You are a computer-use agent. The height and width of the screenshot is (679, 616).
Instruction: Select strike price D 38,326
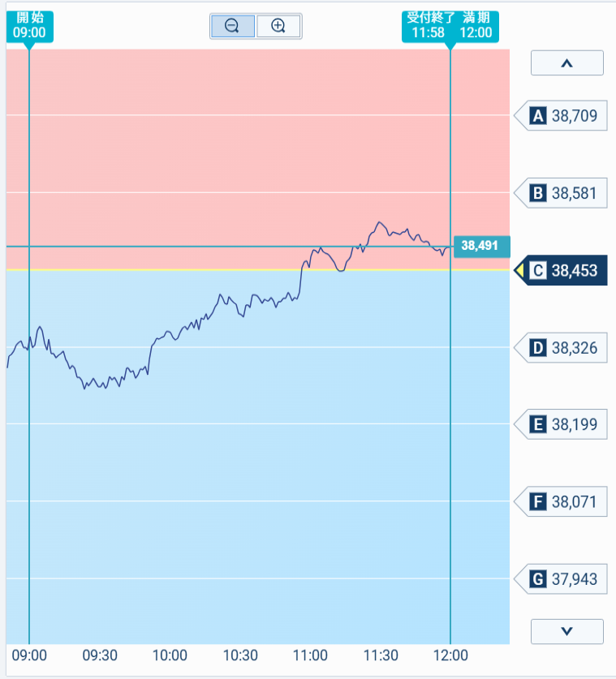point(561,348)
